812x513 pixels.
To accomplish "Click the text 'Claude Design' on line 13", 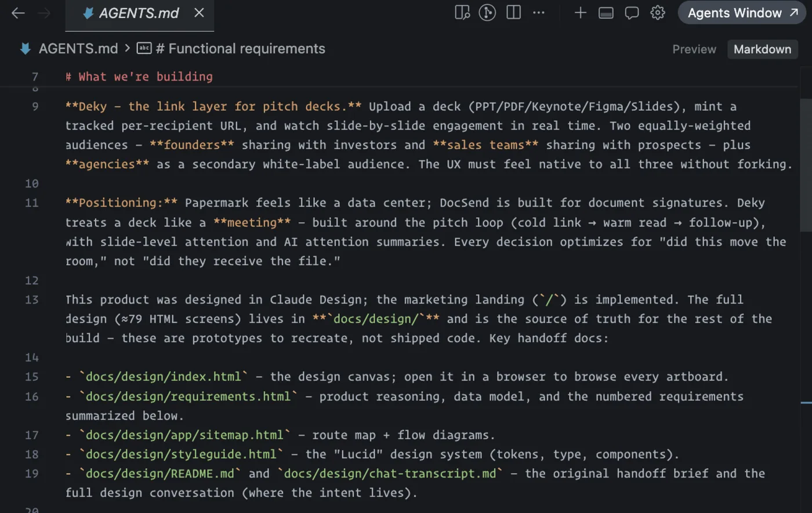I will point(316,299).
